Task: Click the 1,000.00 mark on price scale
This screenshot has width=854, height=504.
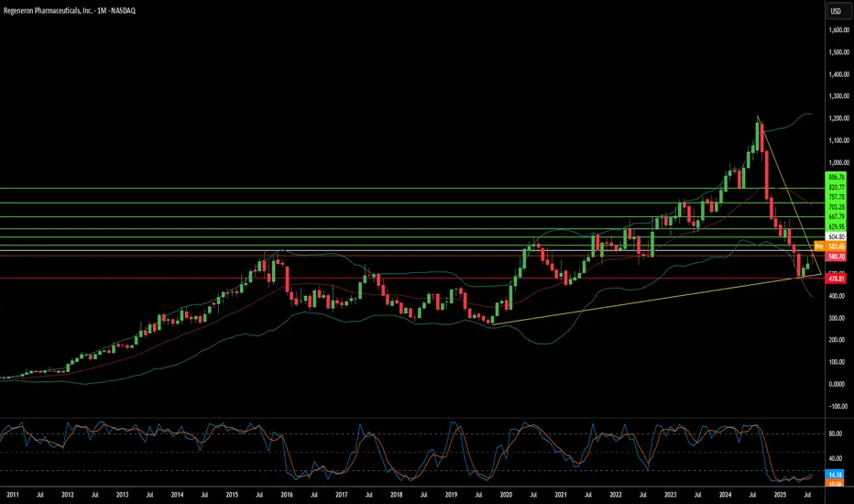Action: pos(838,162)
